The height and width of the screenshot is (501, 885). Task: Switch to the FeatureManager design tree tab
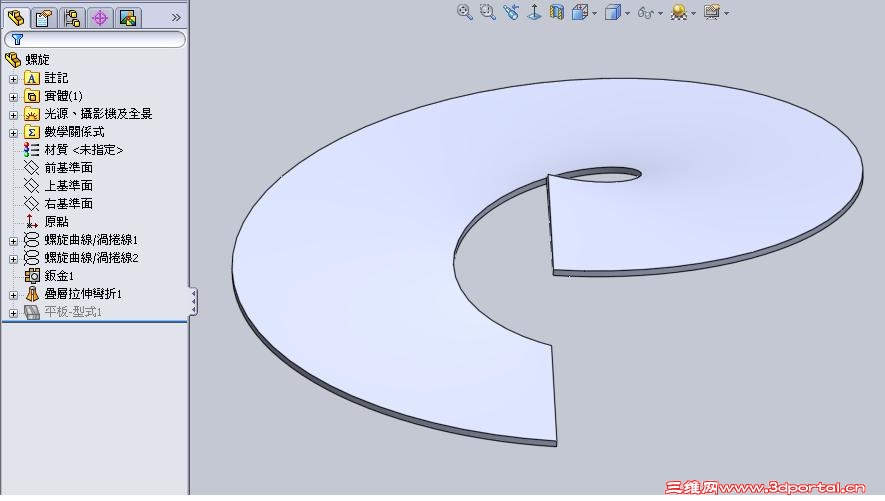pos(16,17)
